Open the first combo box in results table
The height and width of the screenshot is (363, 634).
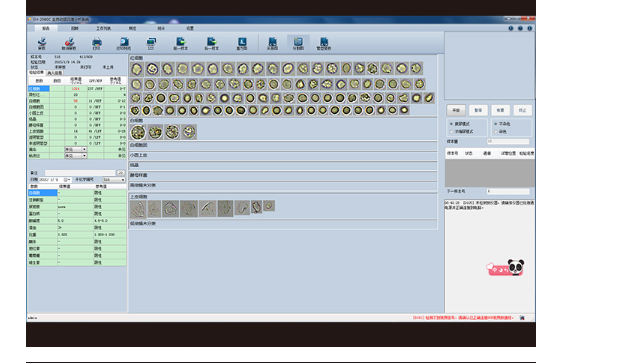(x=76, y=150)
